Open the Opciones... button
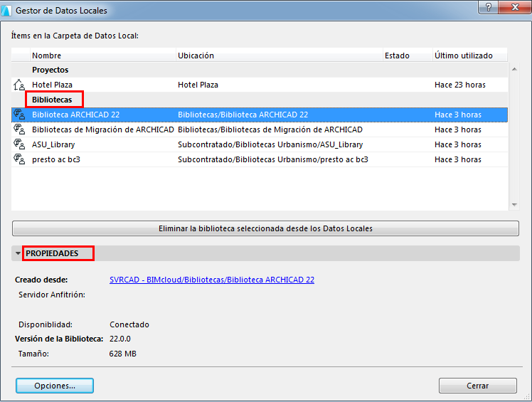Image resolution: width=532 pixels, height=402 pixels. tap(55, 386)
